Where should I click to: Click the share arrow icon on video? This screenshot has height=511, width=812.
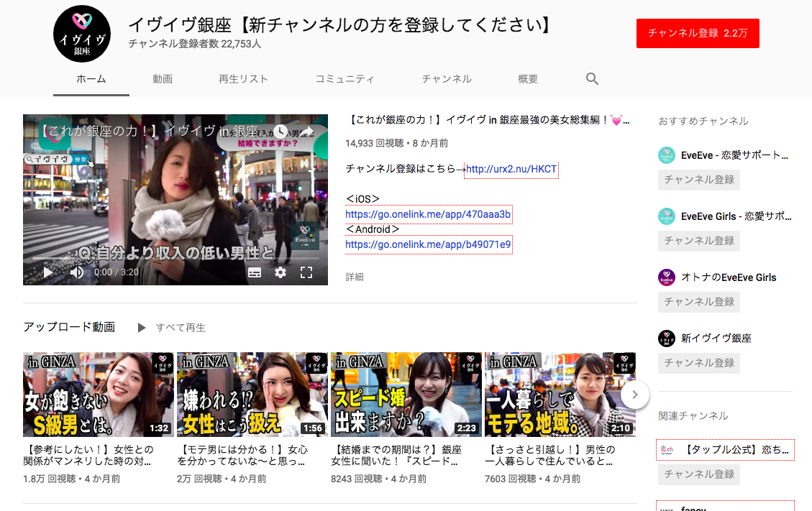point(307,132)
